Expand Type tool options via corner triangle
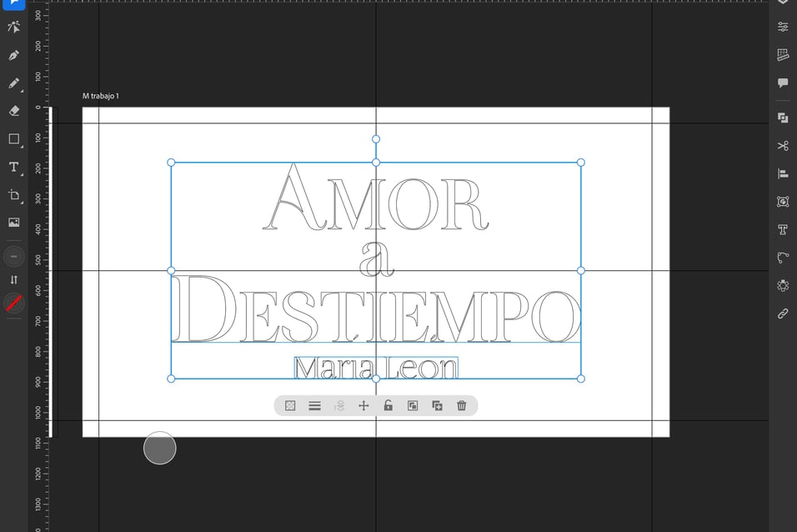The image size is (797, 532). coord(22,175)
